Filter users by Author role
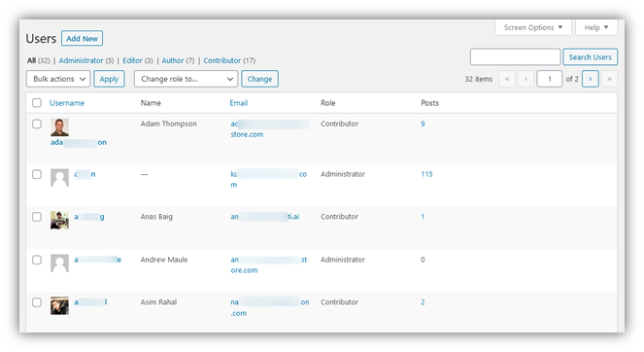 pyautogui.click(x=173, y=60)
